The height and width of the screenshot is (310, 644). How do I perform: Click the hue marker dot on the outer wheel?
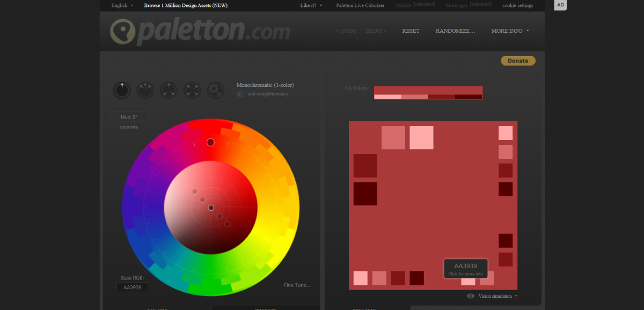tap(210, 142)
